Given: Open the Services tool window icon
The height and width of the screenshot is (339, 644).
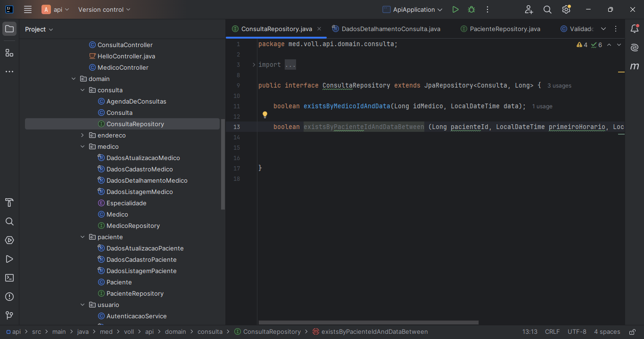Looking at the screenshot, I should point(9,240).
